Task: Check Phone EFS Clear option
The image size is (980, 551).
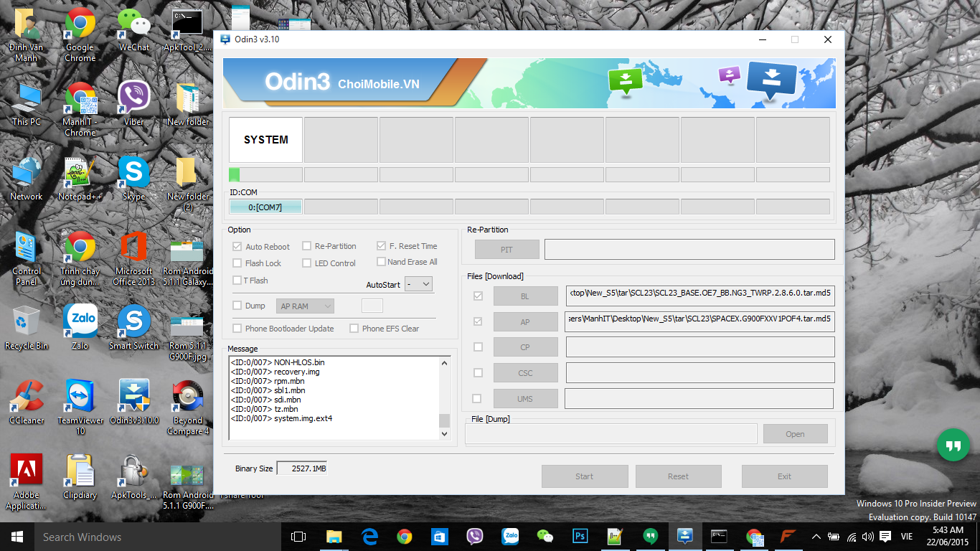Action: [354, 329]
